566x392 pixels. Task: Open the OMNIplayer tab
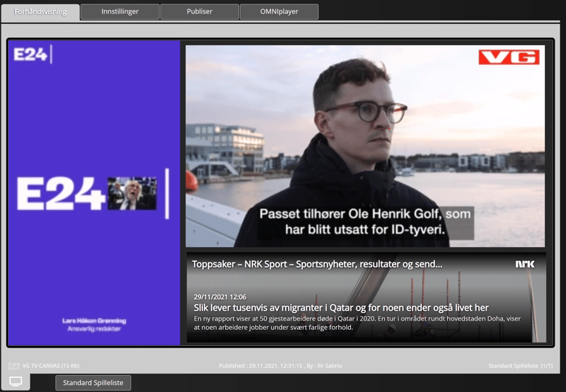(279, 11)
